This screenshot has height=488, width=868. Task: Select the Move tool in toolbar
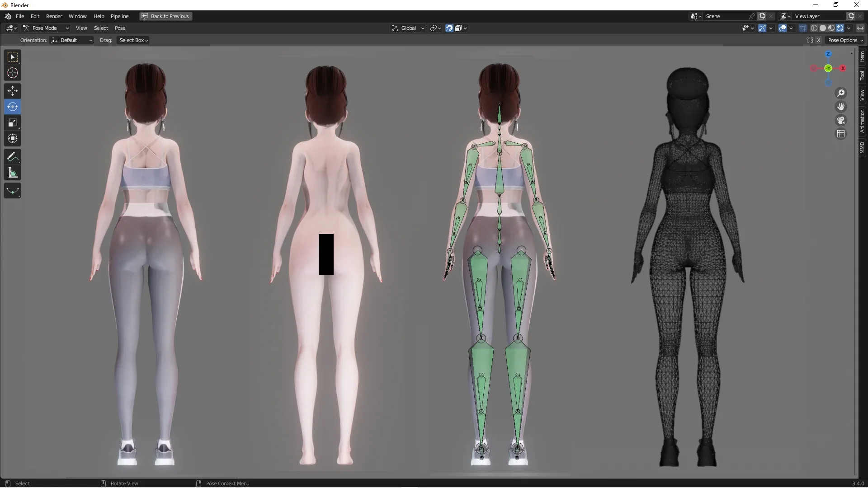coord(12,90)
